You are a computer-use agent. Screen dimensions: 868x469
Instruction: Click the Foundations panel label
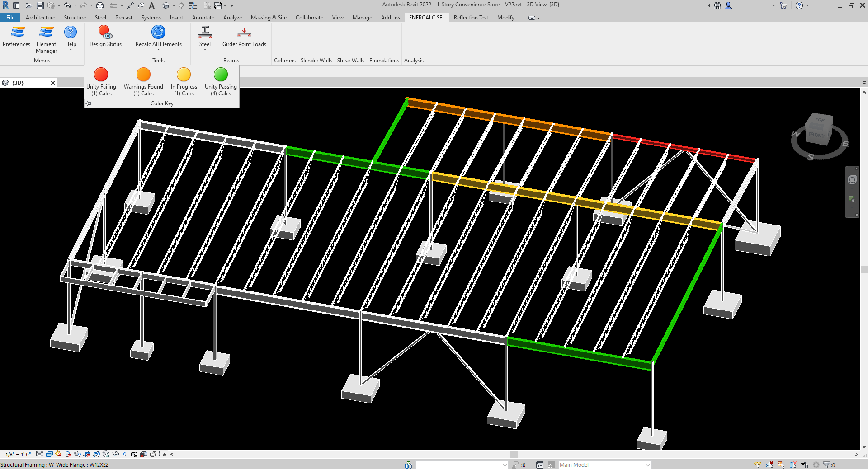point(384,61)
